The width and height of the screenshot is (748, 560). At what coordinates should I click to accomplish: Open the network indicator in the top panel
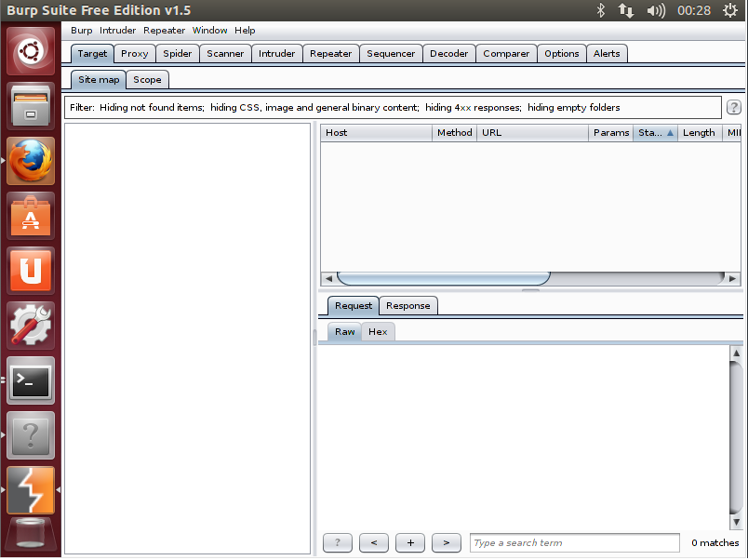tap(626, 10)
